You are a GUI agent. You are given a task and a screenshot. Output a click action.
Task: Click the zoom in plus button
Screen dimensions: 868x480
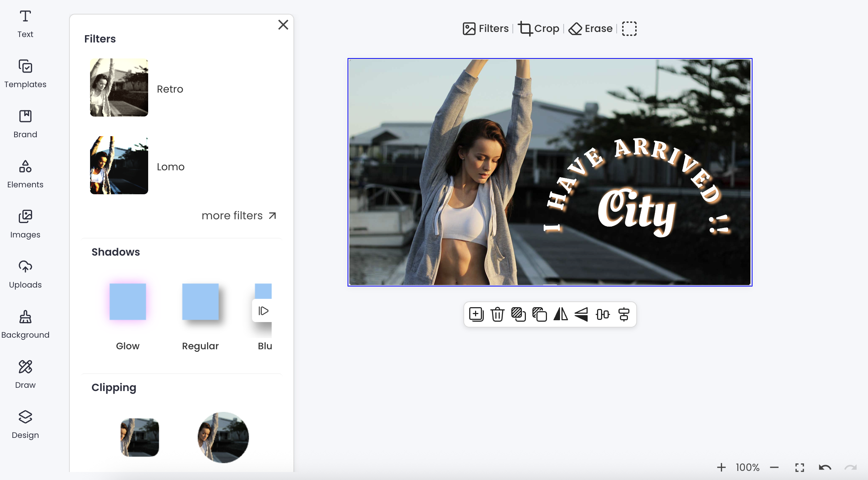(x=721, y=467)
